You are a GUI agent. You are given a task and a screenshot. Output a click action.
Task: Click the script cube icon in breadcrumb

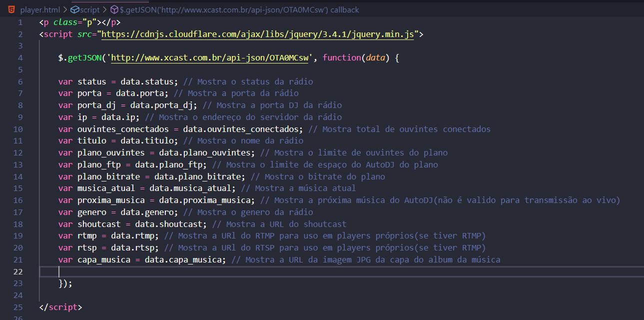(75, 9)
